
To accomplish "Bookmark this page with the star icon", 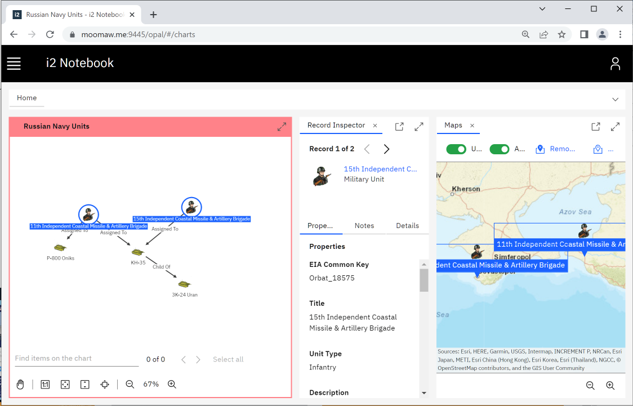I will point(562,35).
